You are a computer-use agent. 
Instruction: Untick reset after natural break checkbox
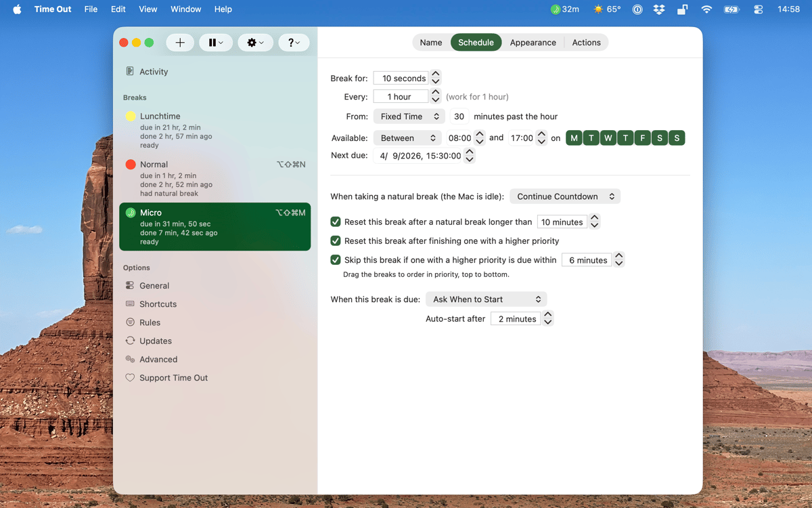[x=336, y=221]
